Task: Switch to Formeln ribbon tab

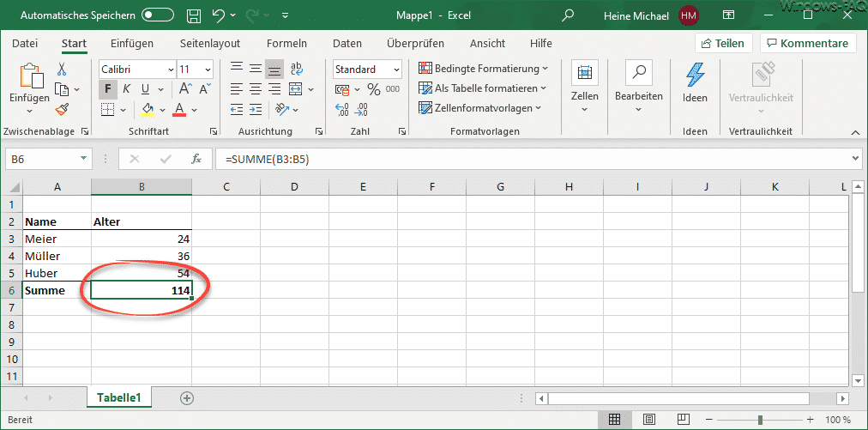Action: coord(286,43)
